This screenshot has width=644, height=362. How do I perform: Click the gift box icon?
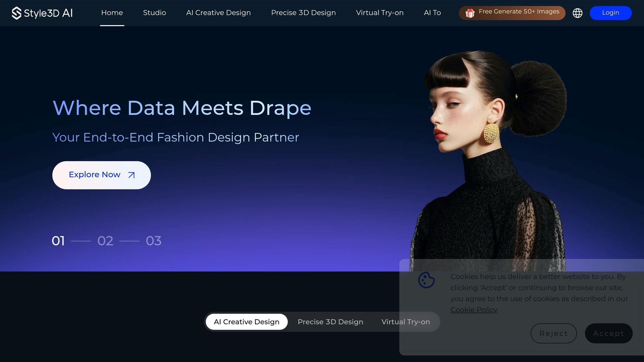(x=470, y=13)
